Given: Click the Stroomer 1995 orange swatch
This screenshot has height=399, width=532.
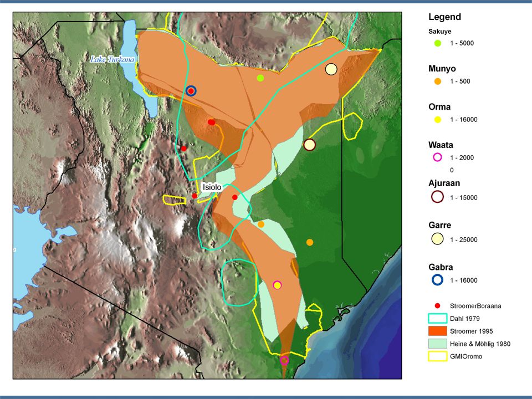Looking at the screenshot, I should coord(438,331).
